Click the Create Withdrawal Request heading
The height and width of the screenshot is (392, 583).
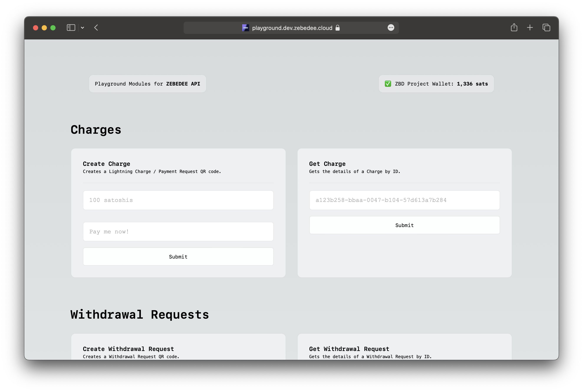click(128, 349)
